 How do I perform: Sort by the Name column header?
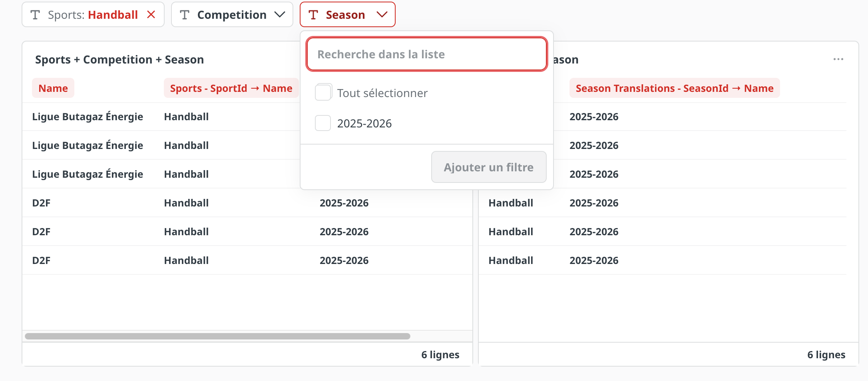click(53, 88)
